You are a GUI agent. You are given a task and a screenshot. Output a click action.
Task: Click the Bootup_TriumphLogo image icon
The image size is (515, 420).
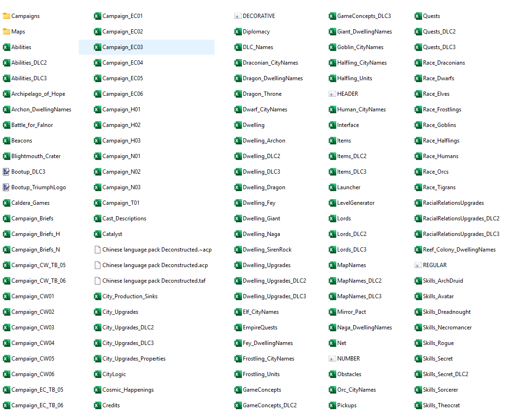[x=6, y=187]
